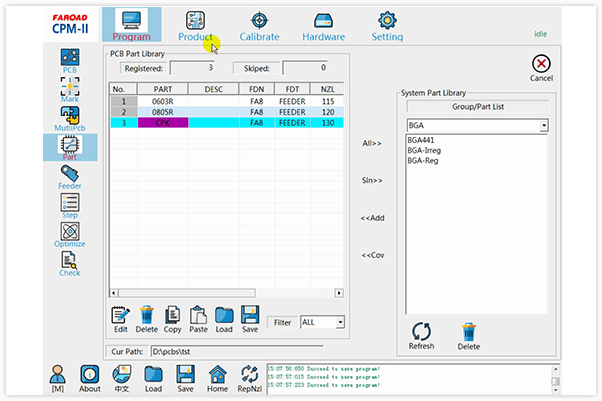Screen dimensions: 602x401
Task: Switch to the Hardware tab
Action: pos(324,25)
